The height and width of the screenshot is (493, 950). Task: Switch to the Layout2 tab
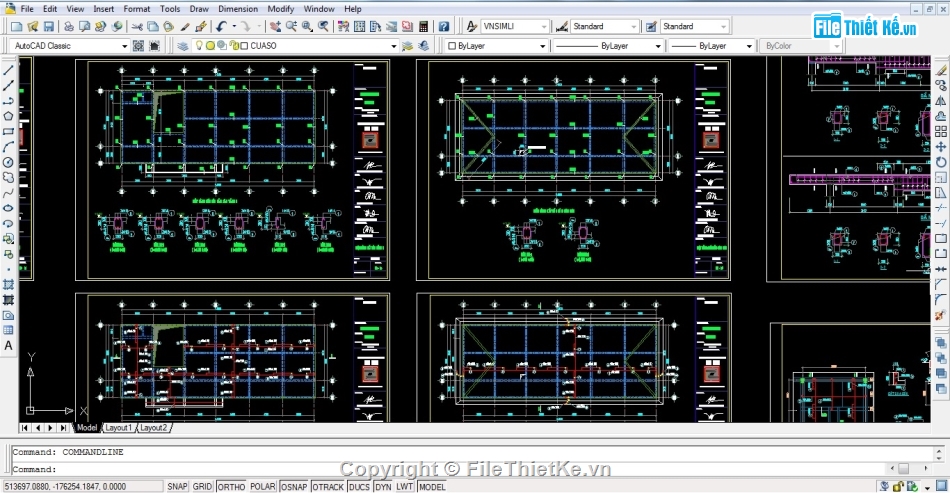[153, 428]
